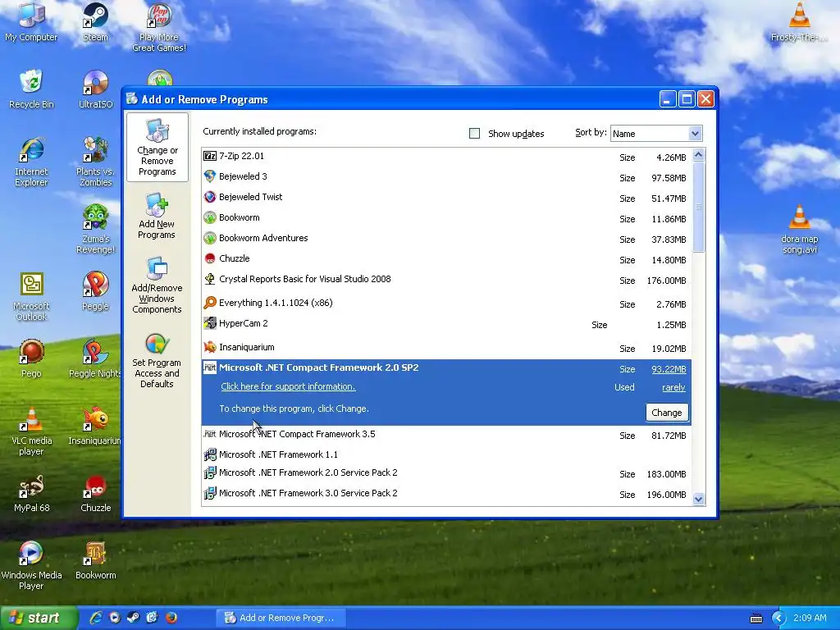The width and height of the screenshot is (840, 630).
Task: Click the Start button
Action: click(38, 619)
